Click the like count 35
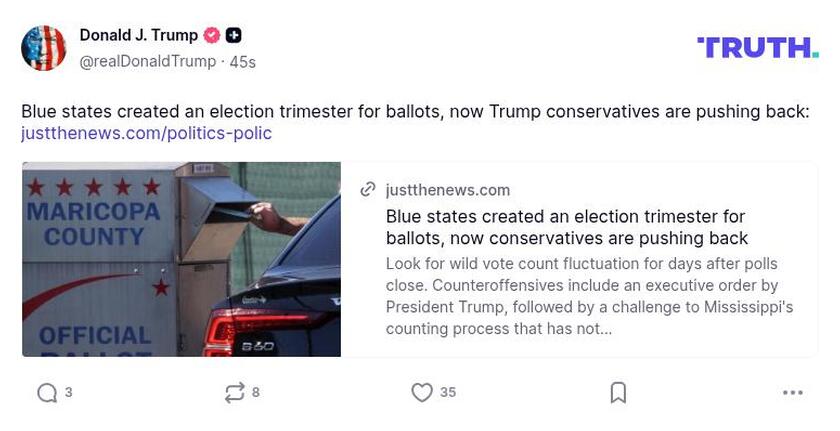This screenshot has width=840, height=431. [448, 393]
